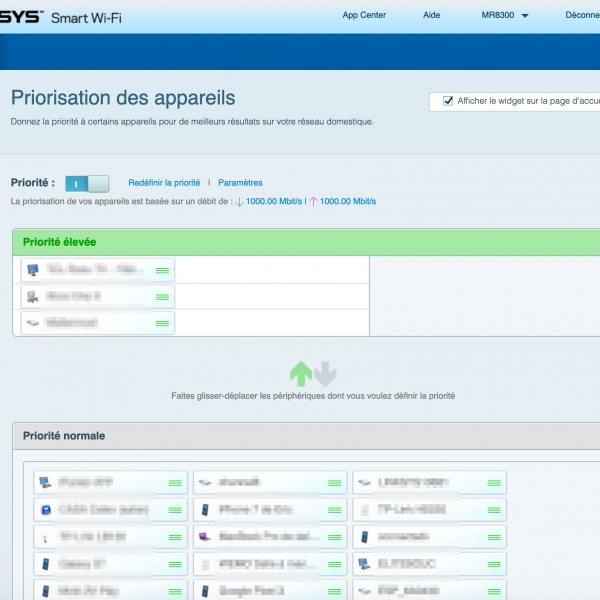Click the gray down arrow priority icon
The image size is (600, 600).
point(325,374)
